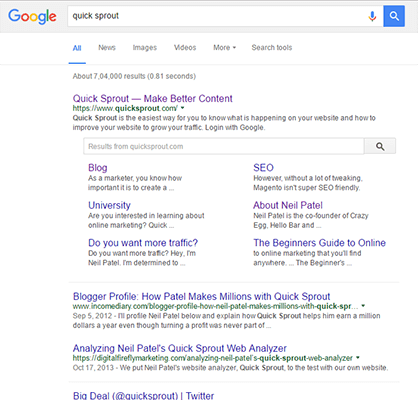Open 'Analyzing Neil Patel's Quick Sprout Web Analyzer' result
The width and height of the screenshot is (418, 400).
point(180,348)
